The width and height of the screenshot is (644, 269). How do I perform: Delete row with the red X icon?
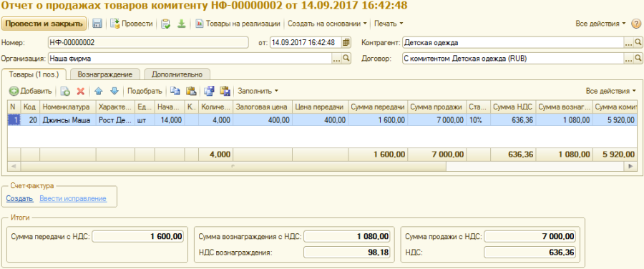click(80, 91)
